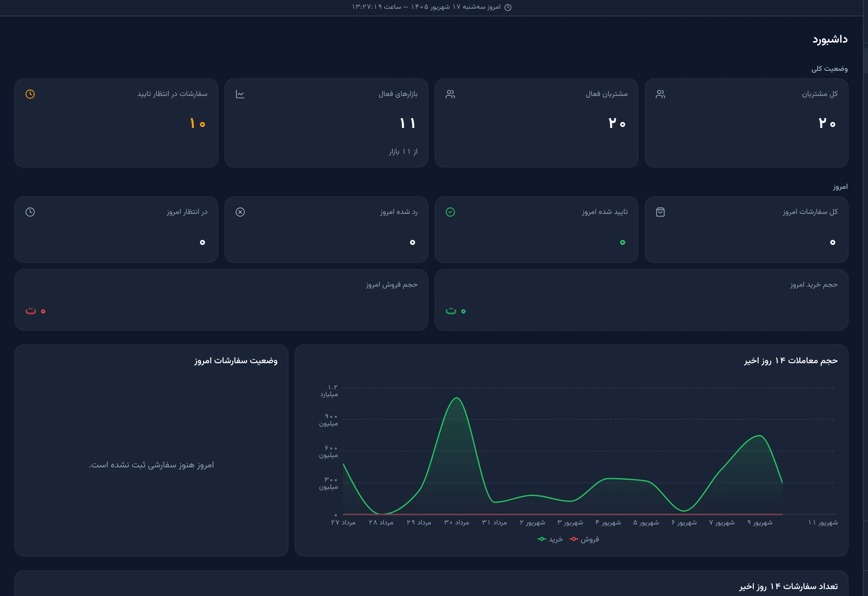Click the ۳۰ مرداد peak on the volume chart
Viewport: 868px width, 596px height.
point(456,398)
